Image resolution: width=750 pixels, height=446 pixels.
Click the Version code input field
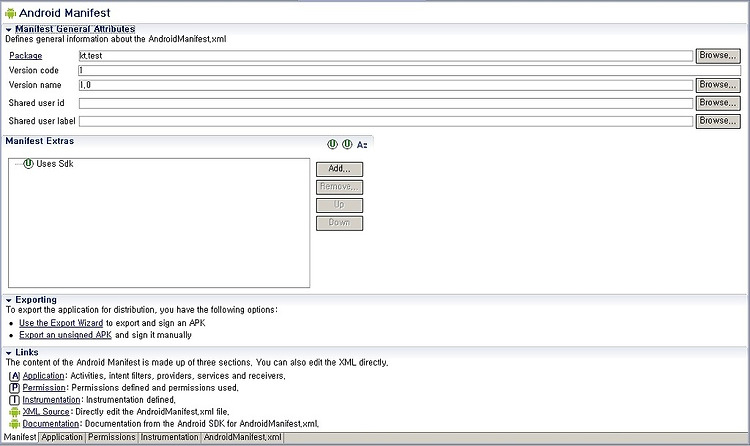point(409,70)
